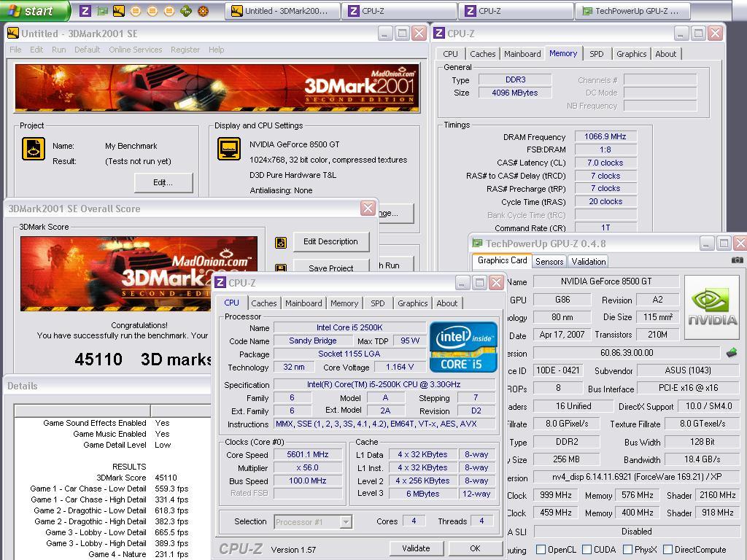Screen dimensions: 747x560
Task: Close the 3DMark2001 SE Overall Score dialog
Action: tap(368, 208)
